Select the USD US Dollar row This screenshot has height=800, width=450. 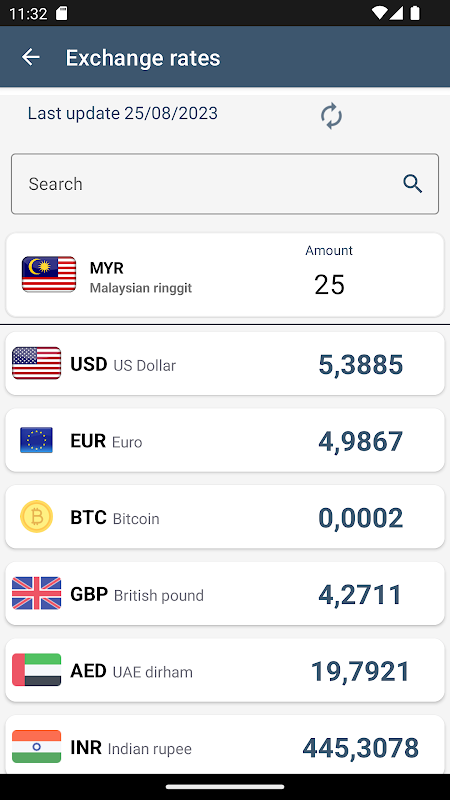(x=225, y=363)
